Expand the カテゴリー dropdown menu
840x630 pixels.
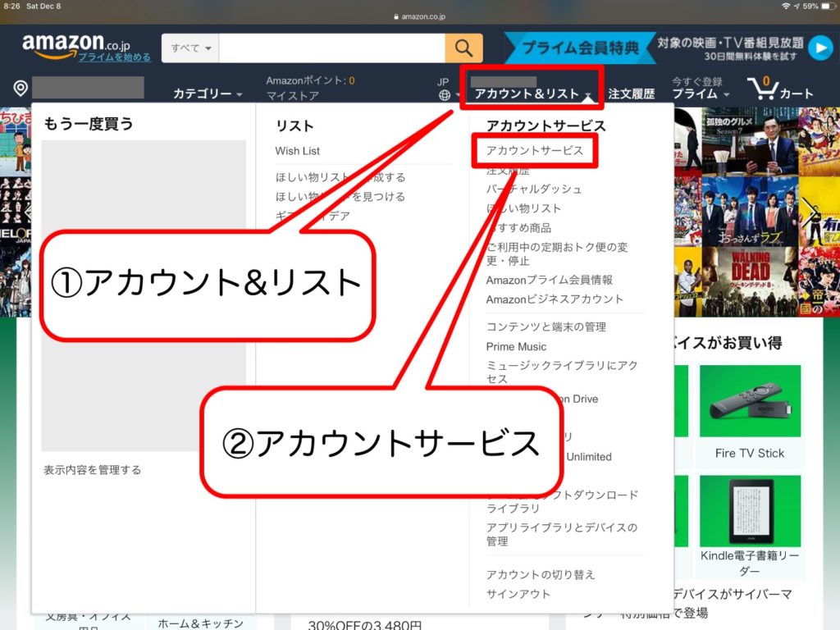point(208,94)
